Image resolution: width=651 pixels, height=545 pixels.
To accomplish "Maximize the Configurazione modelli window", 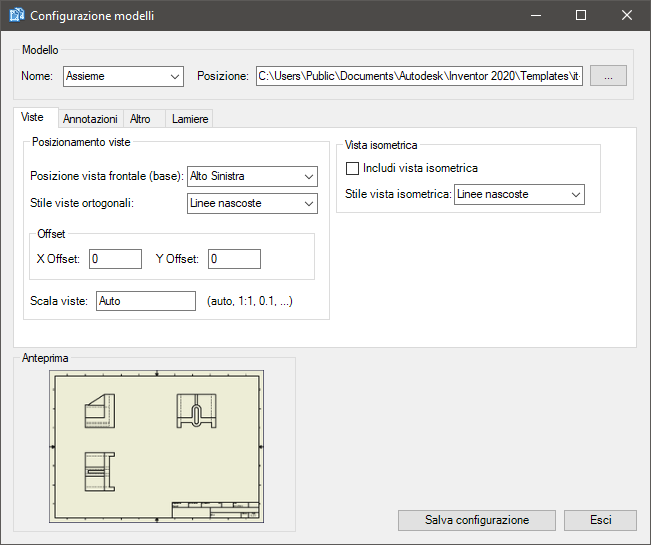I will [581, 15].
